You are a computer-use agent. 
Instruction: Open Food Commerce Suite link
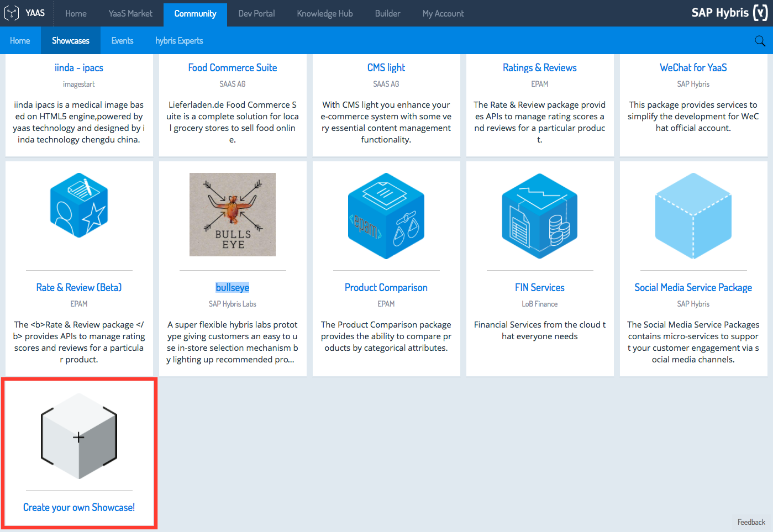233,68
